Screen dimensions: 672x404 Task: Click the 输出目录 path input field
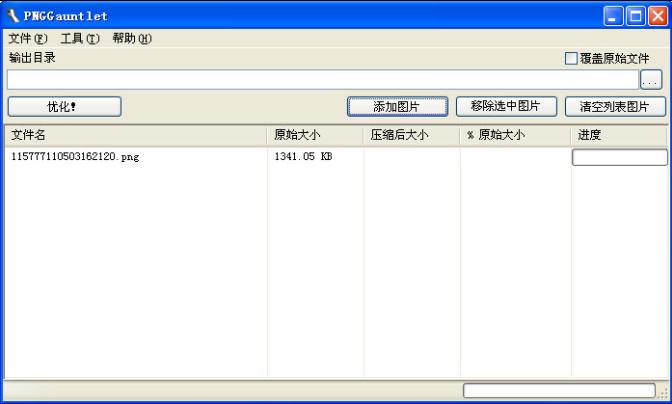click(x=321, y=80)
